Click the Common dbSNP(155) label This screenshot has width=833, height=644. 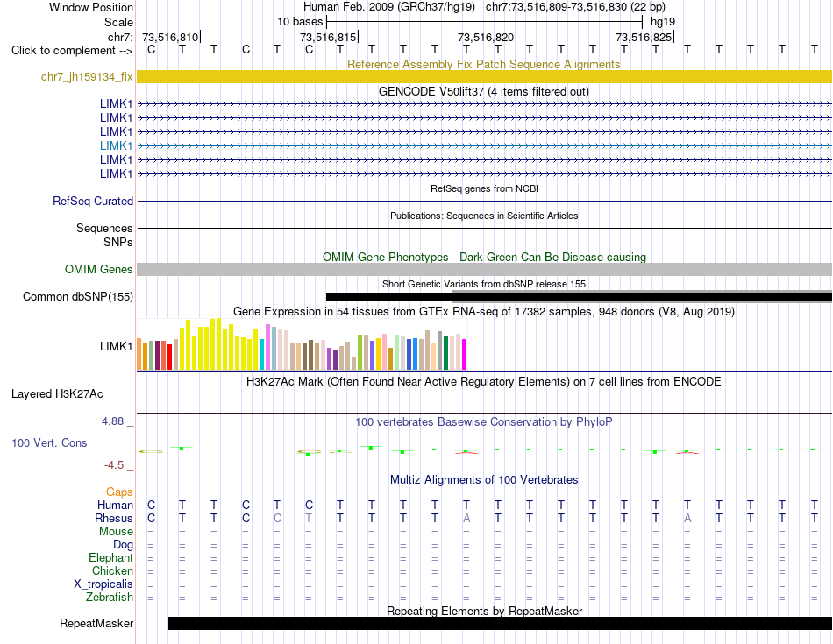77,296
